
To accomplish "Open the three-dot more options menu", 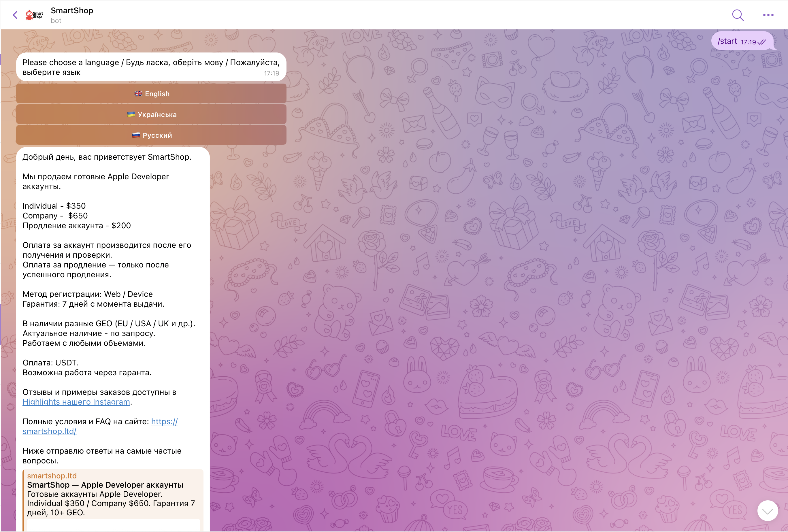I will (768, 15).
